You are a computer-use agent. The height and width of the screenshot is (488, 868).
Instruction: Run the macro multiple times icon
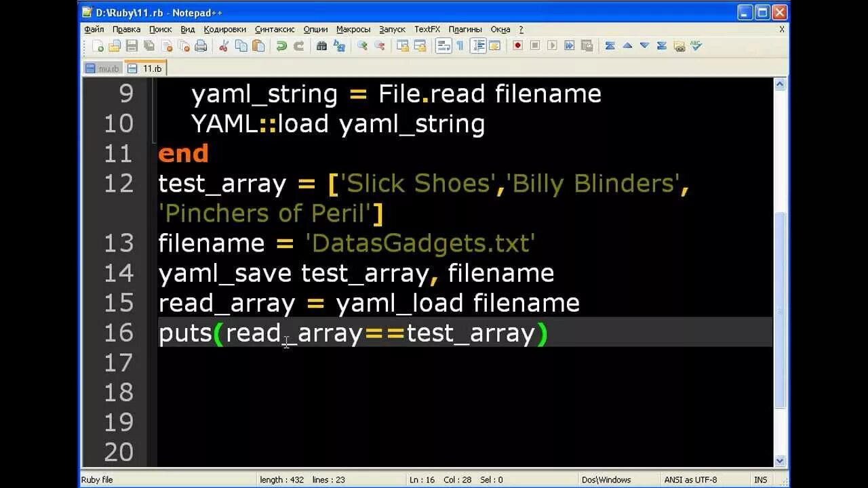570,46
